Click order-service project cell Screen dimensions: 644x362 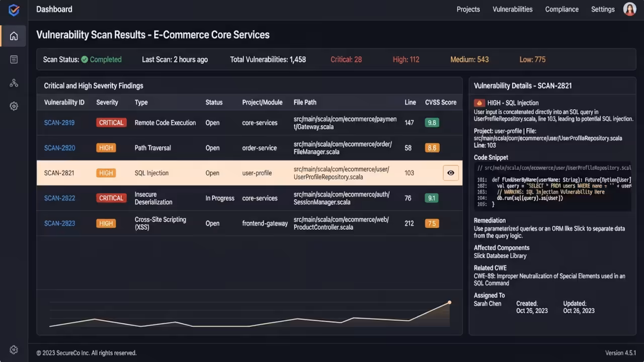click(x=260, y=148)
